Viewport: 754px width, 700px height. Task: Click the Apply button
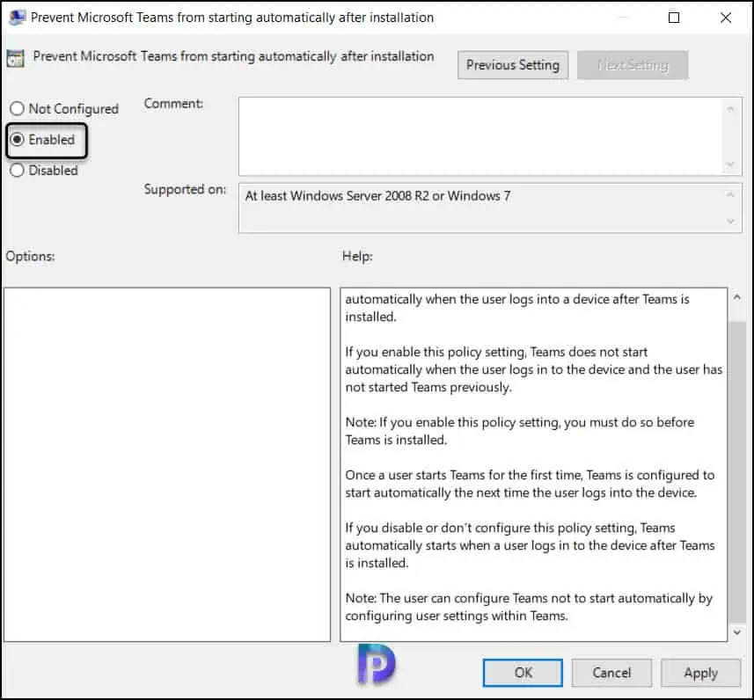[700, 673]
